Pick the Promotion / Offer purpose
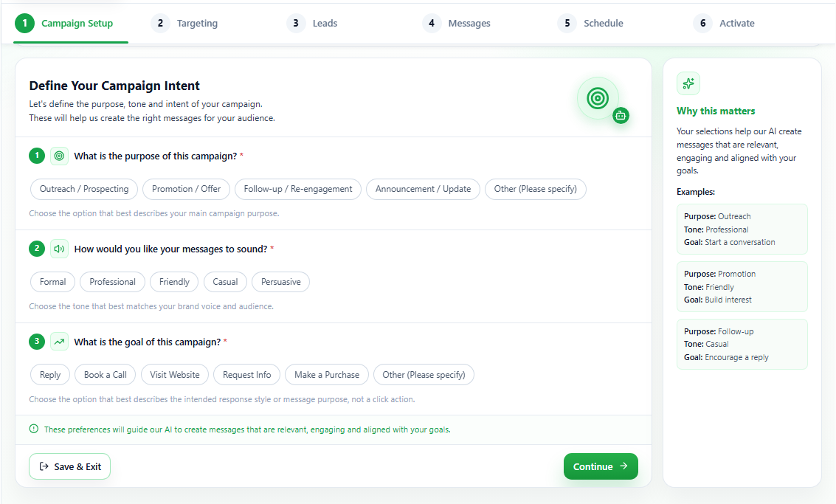The width and height of the screenshot is (836, 504). pyautogui.click(x=186, y=189)
